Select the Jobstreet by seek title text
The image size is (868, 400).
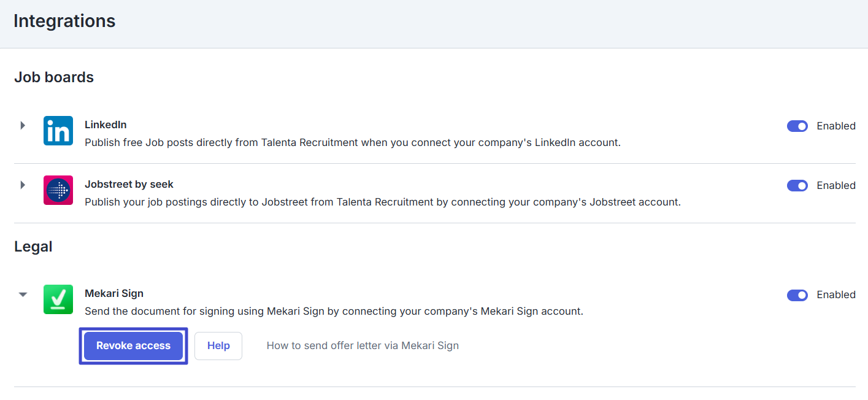[129, 184]
